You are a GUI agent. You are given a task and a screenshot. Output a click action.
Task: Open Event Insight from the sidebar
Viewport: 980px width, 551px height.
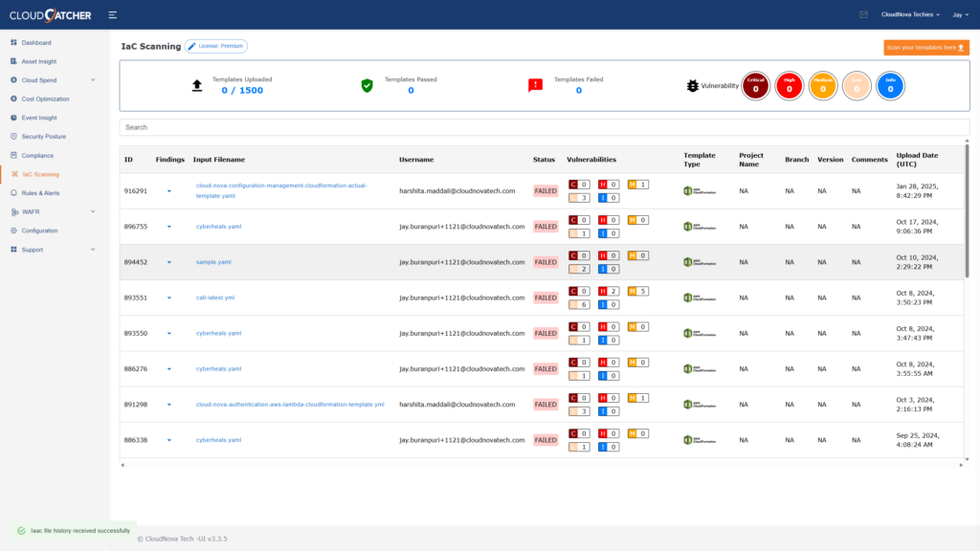click(14, 117)
